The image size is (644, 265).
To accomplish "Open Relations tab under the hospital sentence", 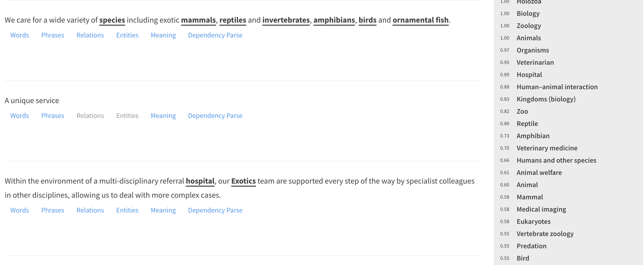I will [90, 210].
